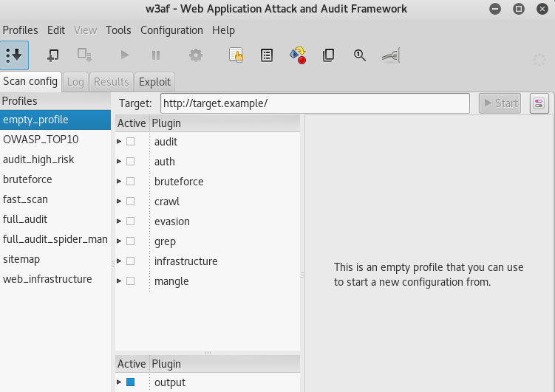Screen dimensions: 555x392
Task: Toggle the output plugin checkbox
Action: (x=130, y=382)
